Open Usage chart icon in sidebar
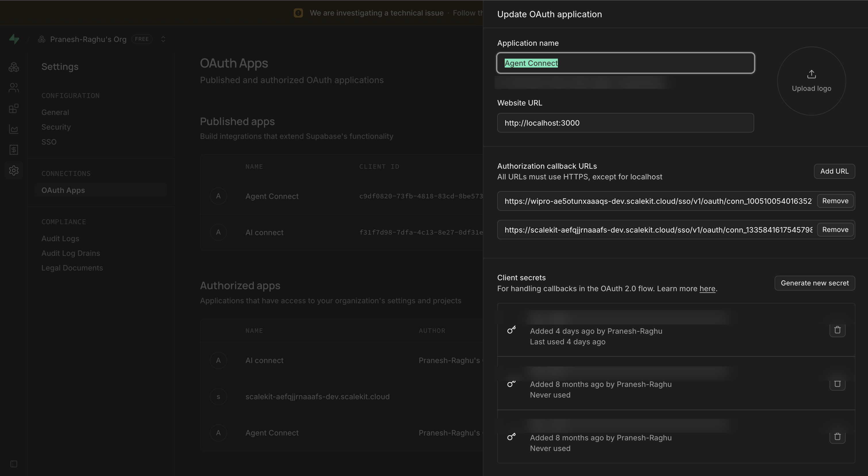Viewport: 868px width, 476px height. (x=14, y=129)
